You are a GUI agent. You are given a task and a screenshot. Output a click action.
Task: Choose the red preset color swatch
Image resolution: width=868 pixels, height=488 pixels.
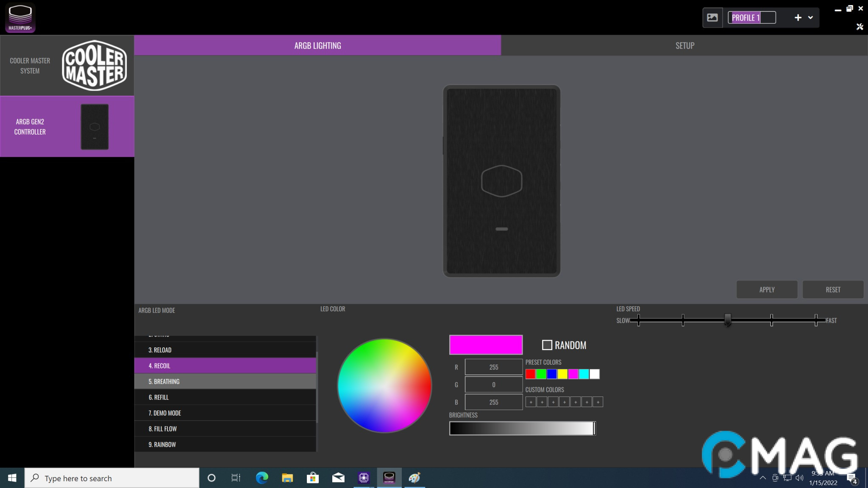[530, 374]
